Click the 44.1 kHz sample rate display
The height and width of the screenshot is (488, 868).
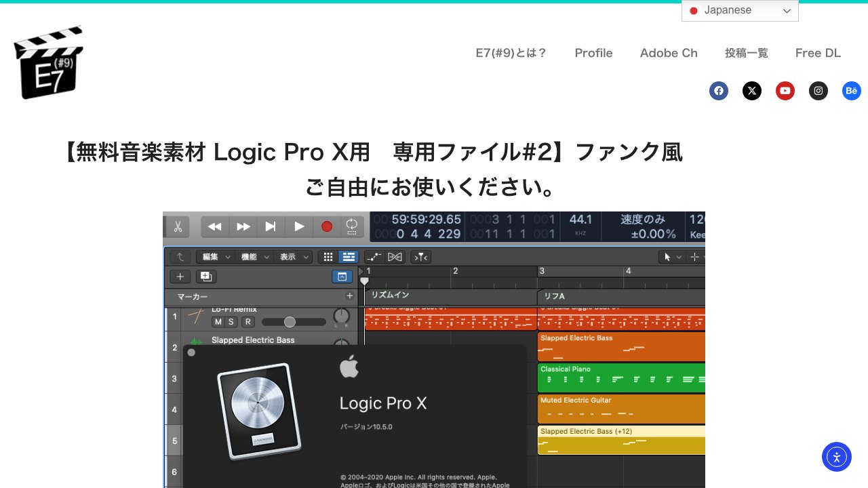pyautogui.click(x=580, y=223)
